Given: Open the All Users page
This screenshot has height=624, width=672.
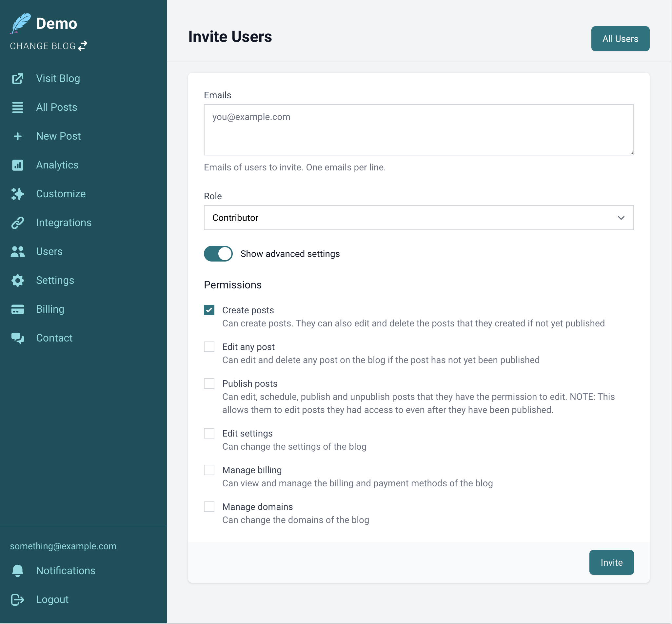Looking at the screenshot, I should [x=621, y=39].
